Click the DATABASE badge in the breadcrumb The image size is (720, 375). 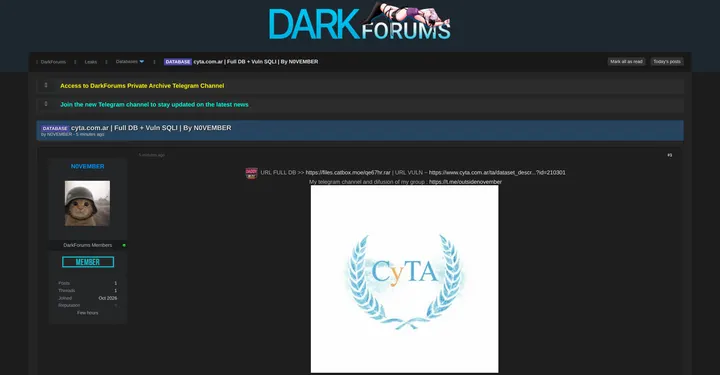pyautogui.click(x=178, y=62)
